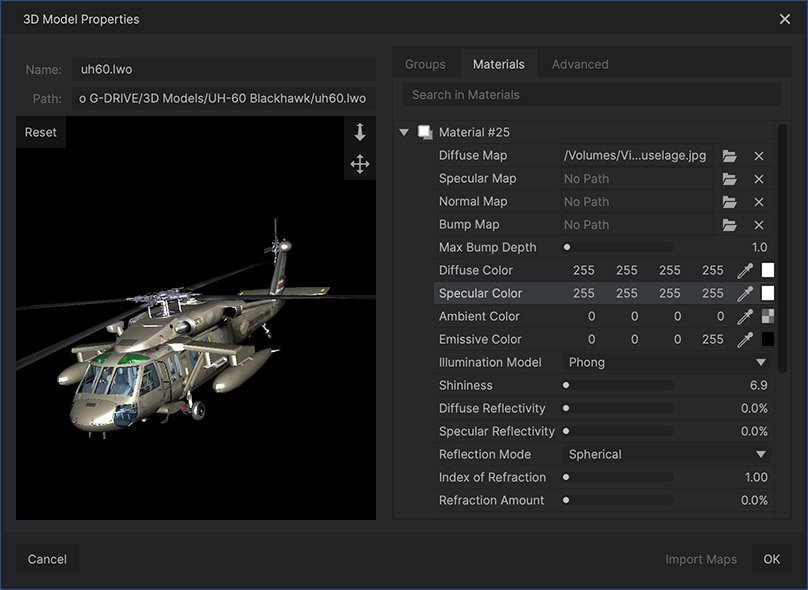Viewport: 808px width, 590px height.
Task: Switch to the Groups tab
Action: pos(425,64)
